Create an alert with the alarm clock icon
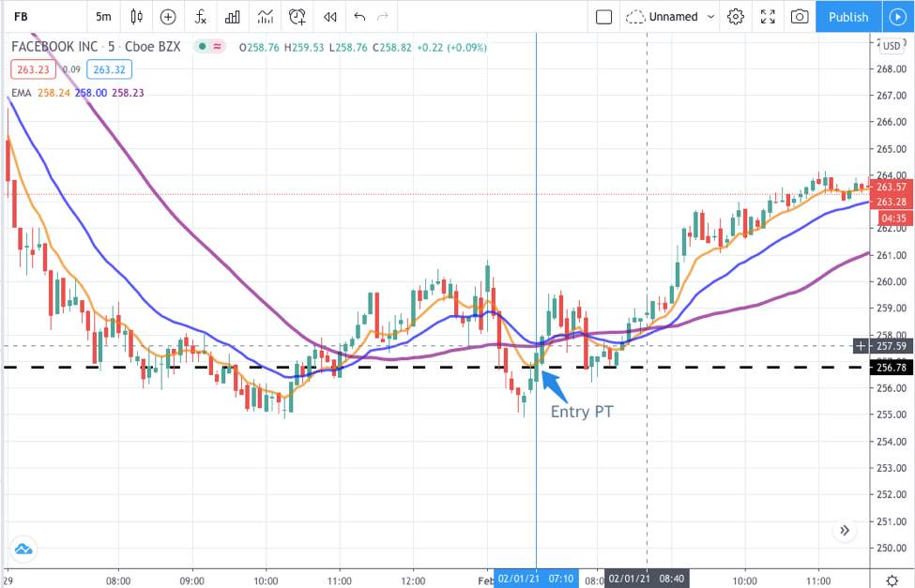Viewport: 915px width, 588px height. [x=297, y=17]
